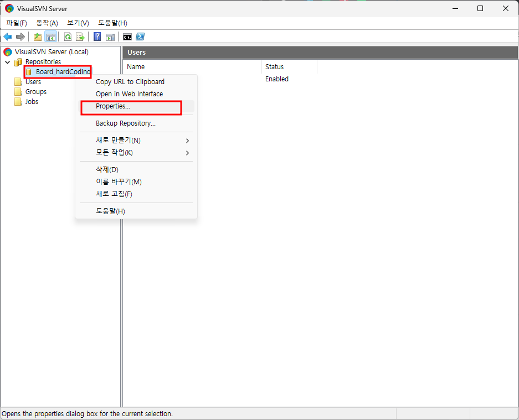Sort by the Status column header
Image resolution: width=519 pixels, height=420 pixels.
[x=289, y=67]
